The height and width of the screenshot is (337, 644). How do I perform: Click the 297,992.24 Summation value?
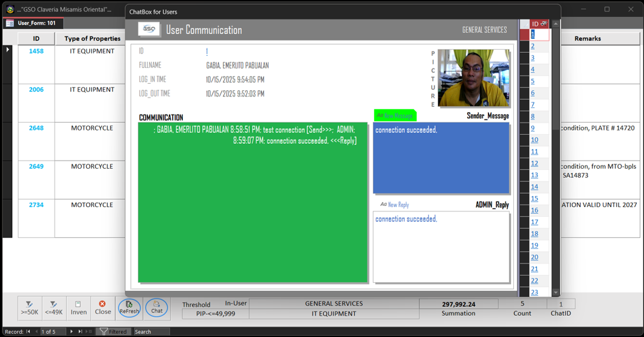coord(458,304)
